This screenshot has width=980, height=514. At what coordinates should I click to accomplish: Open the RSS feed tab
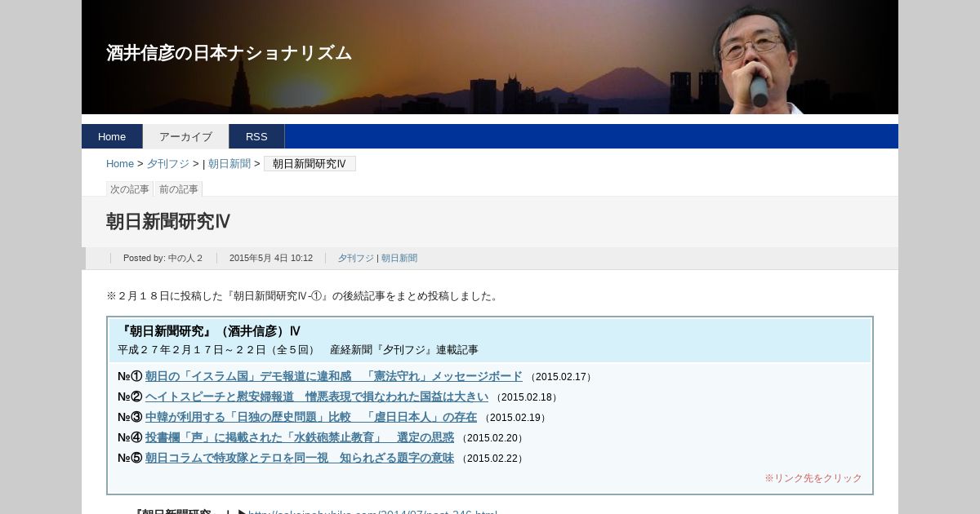pos(256,136)
